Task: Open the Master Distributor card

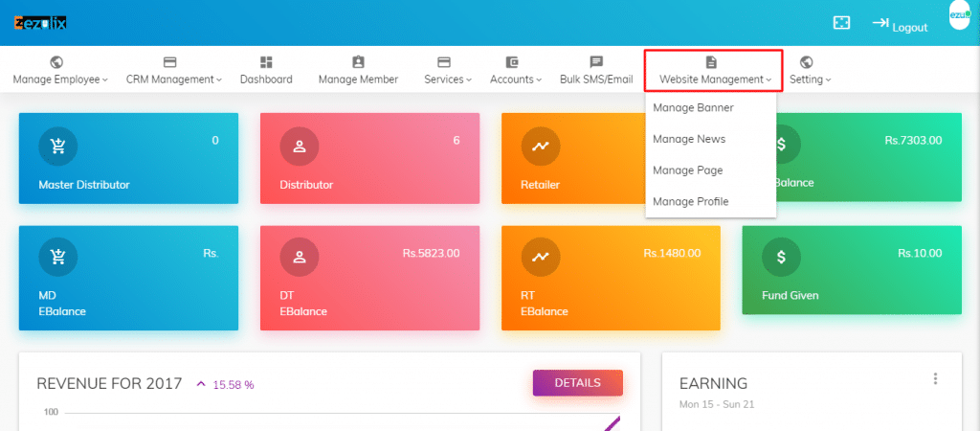Action: [129, 158]
